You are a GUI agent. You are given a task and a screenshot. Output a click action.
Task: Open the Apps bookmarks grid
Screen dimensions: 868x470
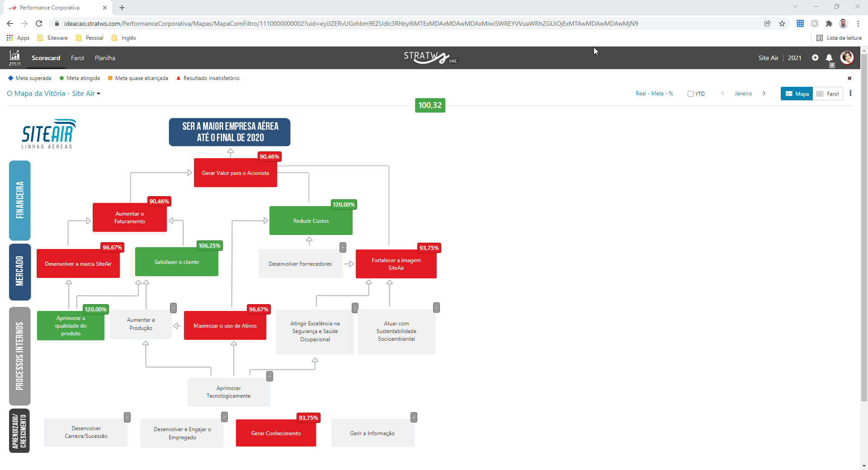(x=18, y=38)
